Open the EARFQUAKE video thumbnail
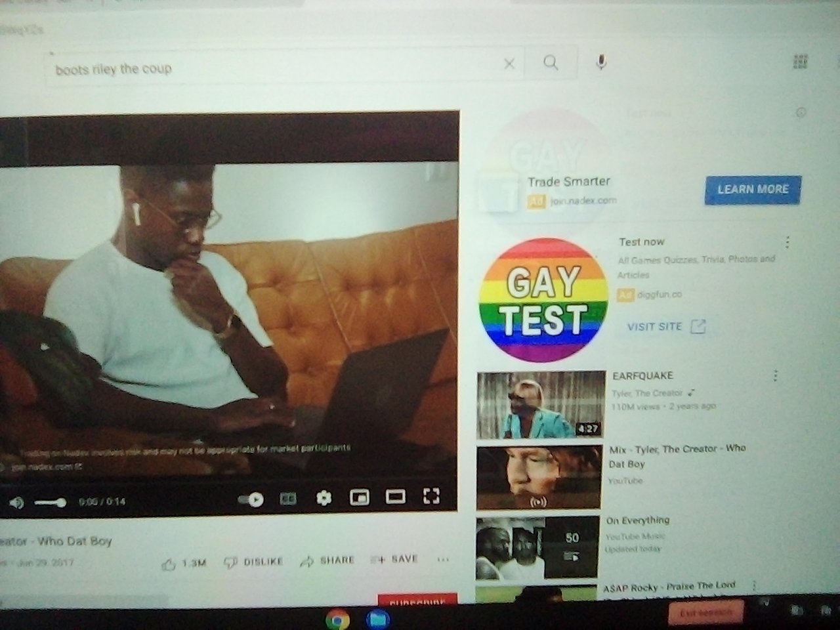The height and width of the screenshot is (630, 840). point(541,404)
